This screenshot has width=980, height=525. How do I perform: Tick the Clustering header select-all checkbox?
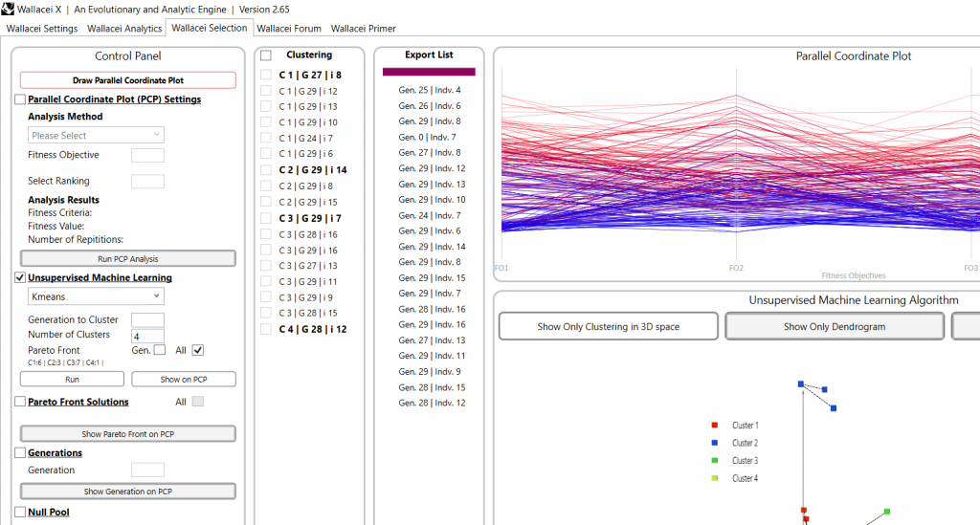pos(266,55)
